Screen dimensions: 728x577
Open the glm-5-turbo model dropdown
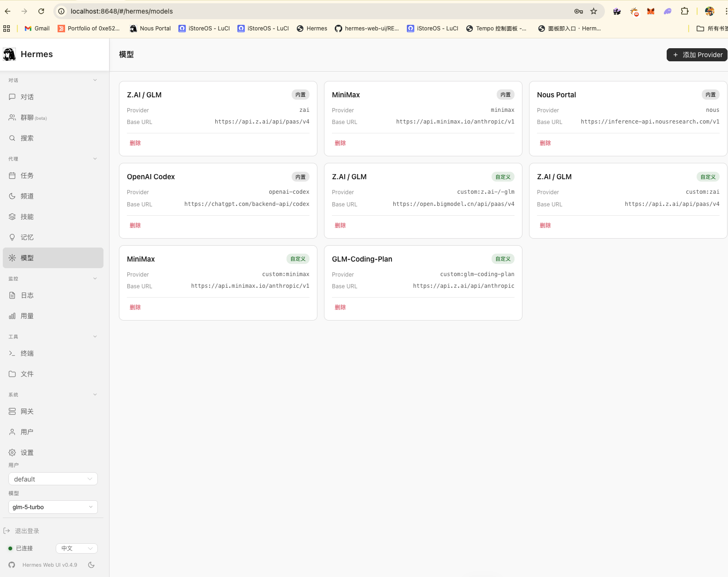[x=53, y=507]
